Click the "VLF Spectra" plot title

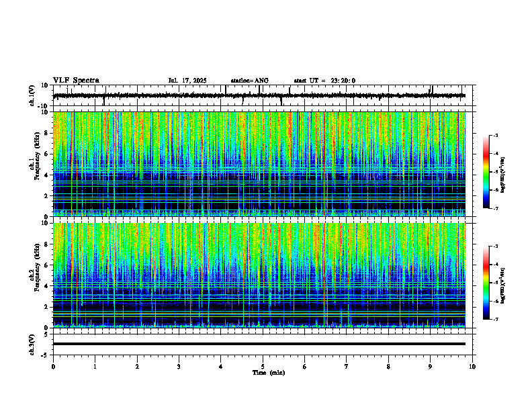(76, 81)
